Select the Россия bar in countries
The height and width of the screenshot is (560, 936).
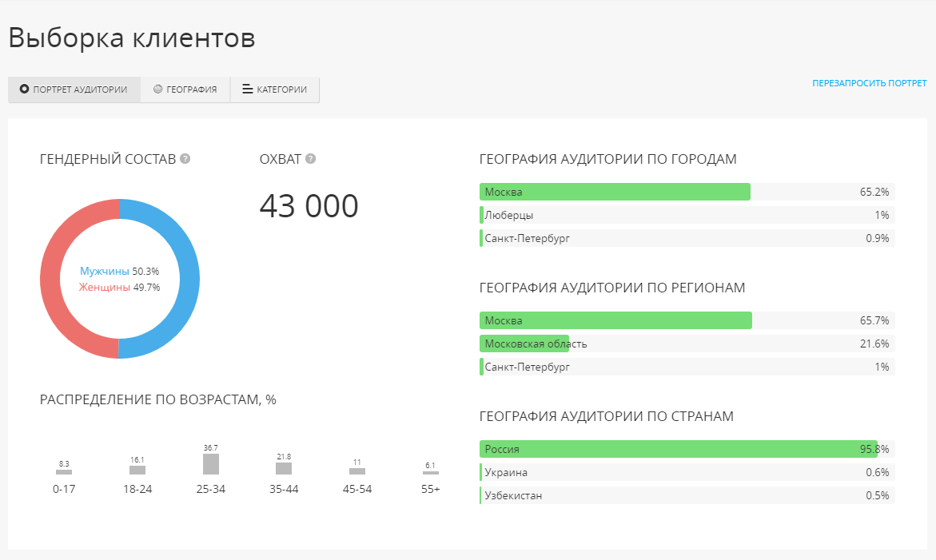(678, 449)
